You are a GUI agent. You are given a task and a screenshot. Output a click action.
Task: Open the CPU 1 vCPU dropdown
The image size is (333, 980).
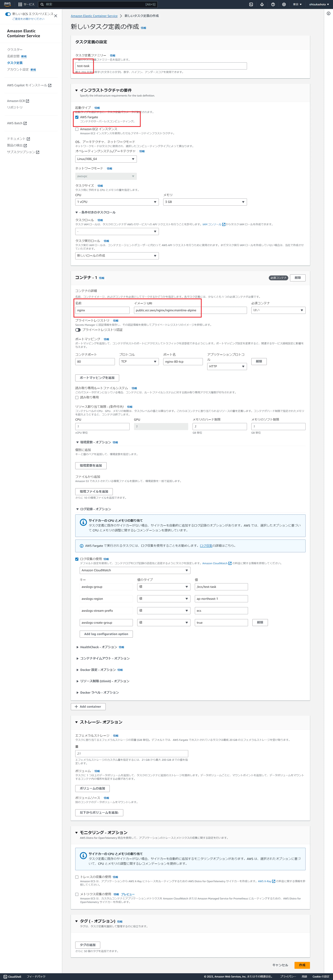tap(117, 202)
